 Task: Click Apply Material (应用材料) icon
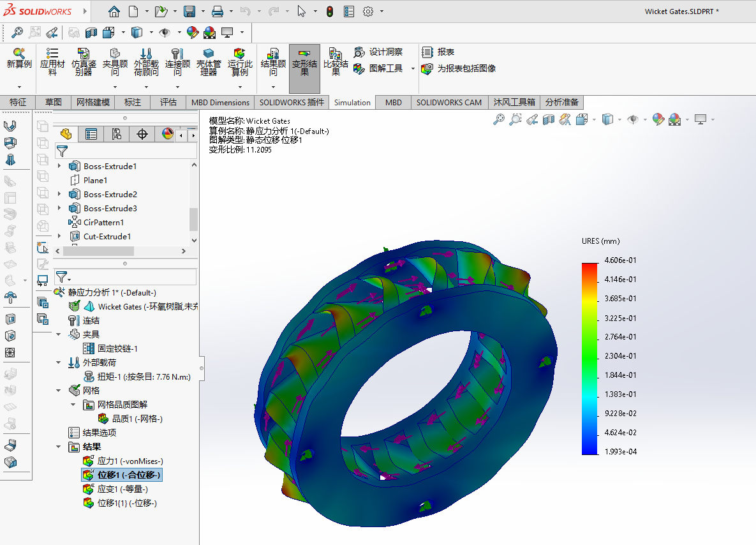point(52,63)
